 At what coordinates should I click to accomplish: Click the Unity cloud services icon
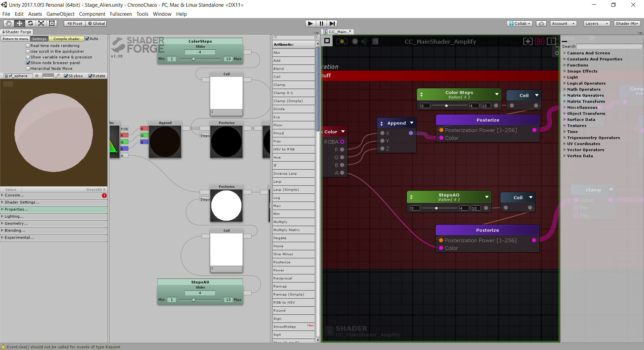pyautogui.click(x=541, y=24)
